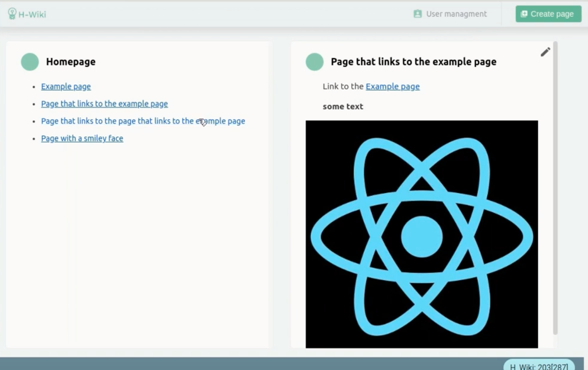Viewport: 588px width, 370px height.
Task: Click the Homepage heading text
Action: (x=71, y=62)
